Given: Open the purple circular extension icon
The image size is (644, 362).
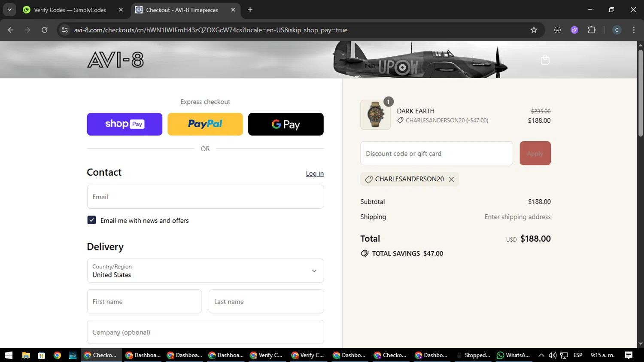Looking at the screenshot, I should click(x=574, y=30).
